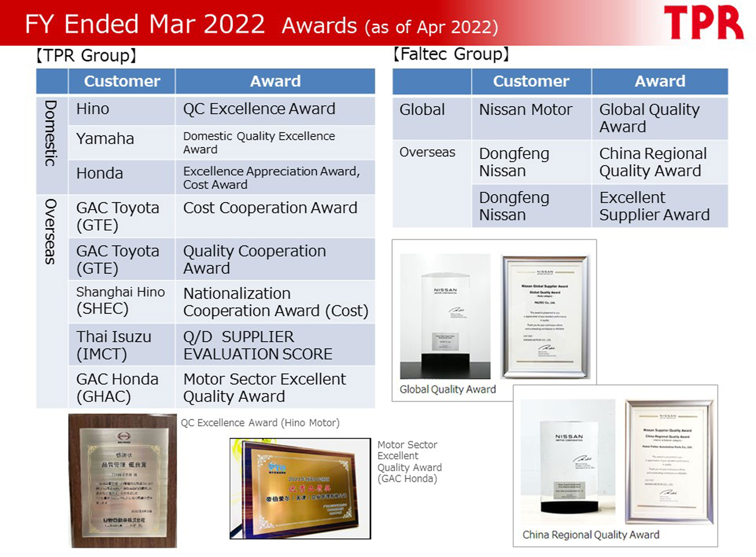Click the 'Shanghai Hino (SHEC)' cell
756x557 pixels.
122,302
